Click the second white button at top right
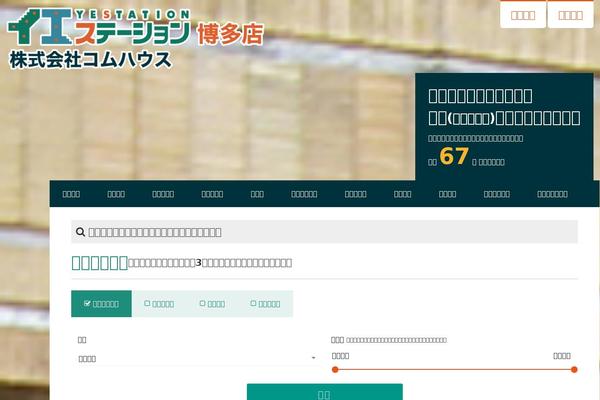 tap(570, 15)
